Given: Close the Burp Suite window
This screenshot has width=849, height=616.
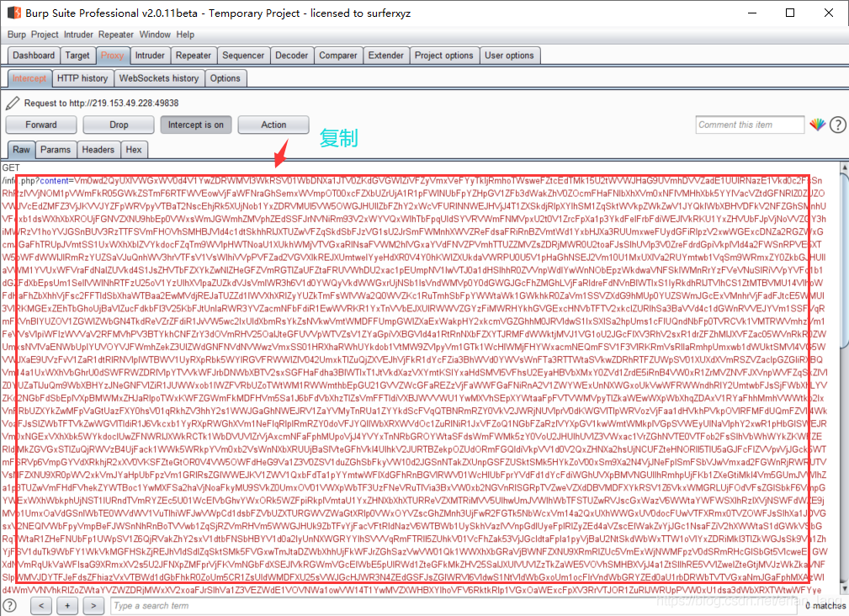Looking at the screenshot, I should click(x=829, y=13).
